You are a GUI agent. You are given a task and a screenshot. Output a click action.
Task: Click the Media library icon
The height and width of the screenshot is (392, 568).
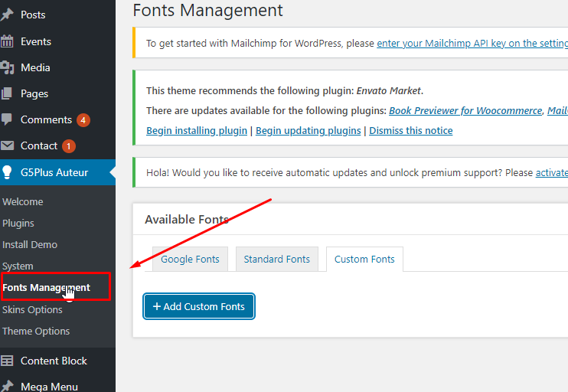(x=8, y=67)
